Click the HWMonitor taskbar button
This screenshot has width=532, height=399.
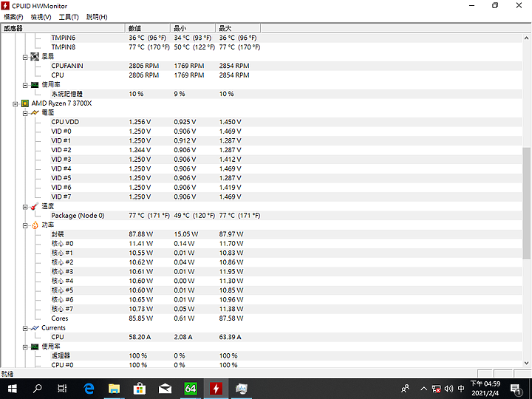click(216, 389)
